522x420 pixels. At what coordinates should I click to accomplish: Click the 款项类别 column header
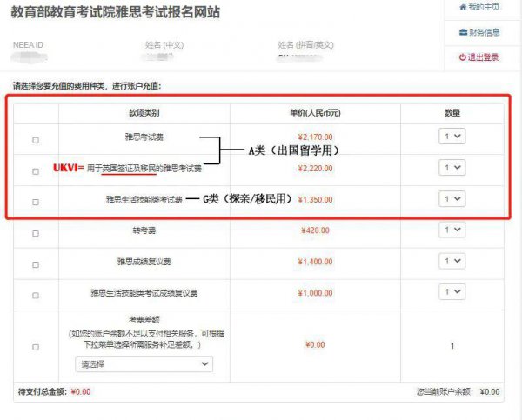(x=144, y=113)
